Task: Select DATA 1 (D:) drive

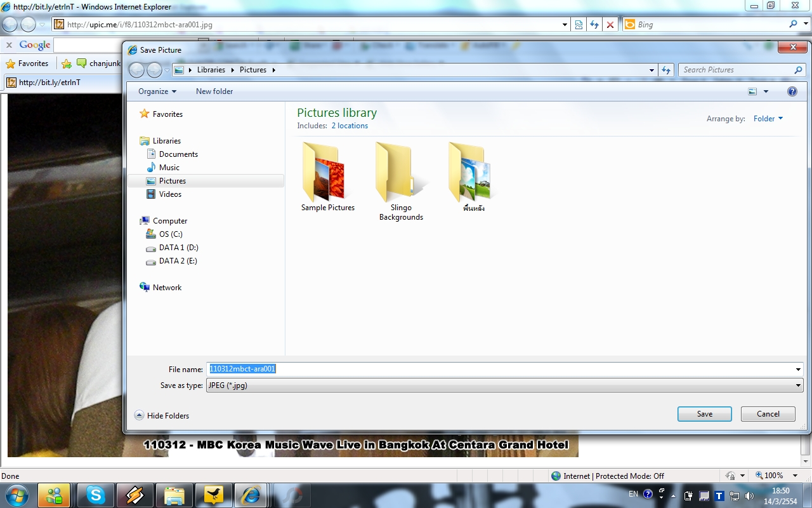Action: (178, 248)
